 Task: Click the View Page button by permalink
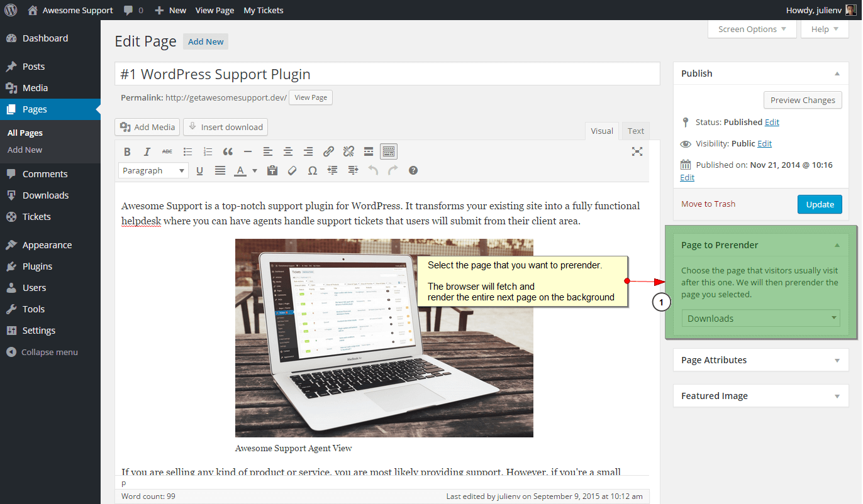(x=311, y=97)
